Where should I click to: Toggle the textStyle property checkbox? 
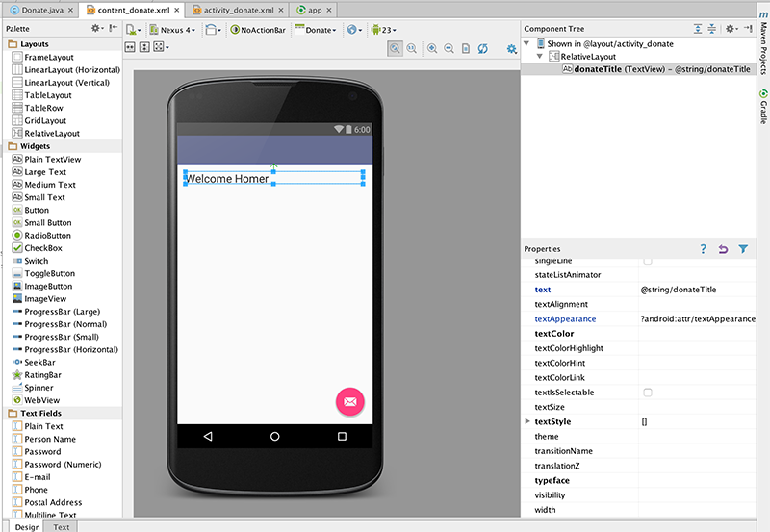click(x=644, y=422)
